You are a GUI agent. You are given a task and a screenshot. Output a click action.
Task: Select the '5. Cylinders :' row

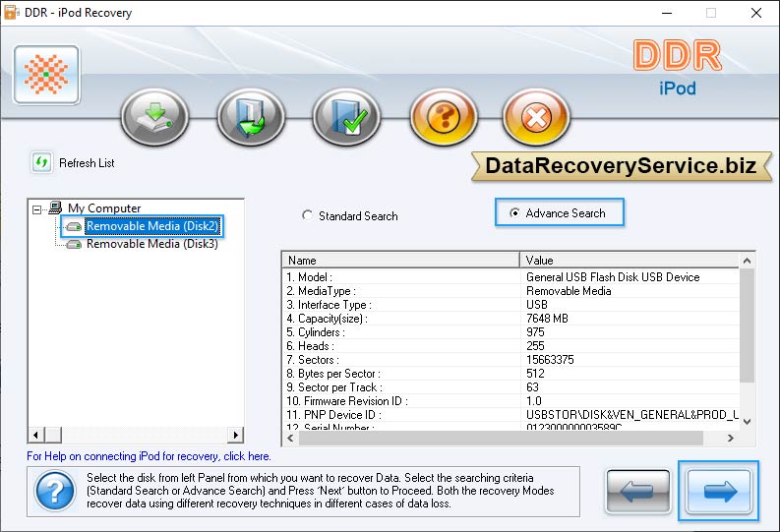510,332
